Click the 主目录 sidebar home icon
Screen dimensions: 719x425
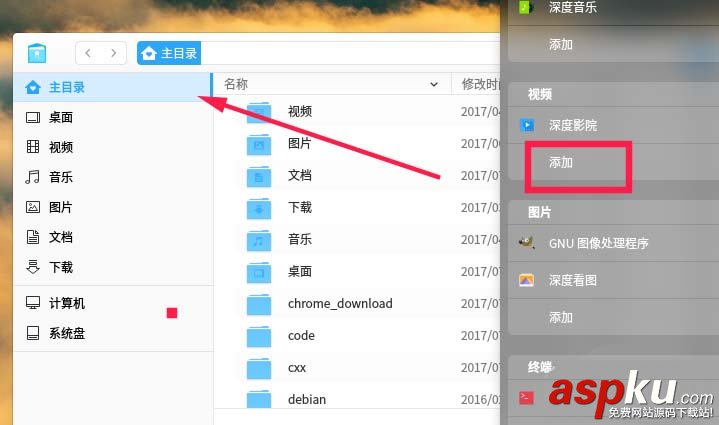click(x=33, y=87)
